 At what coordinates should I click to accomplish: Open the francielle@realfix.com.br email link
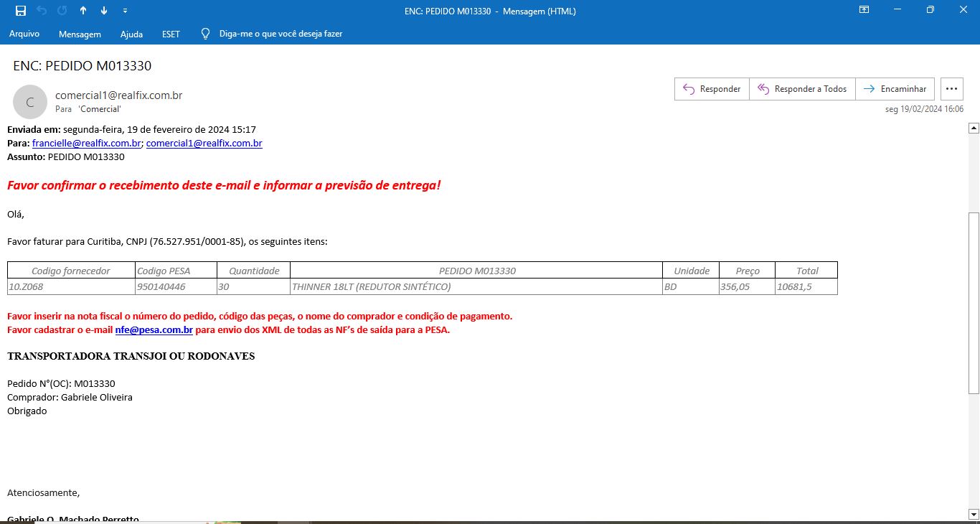coord(86,143)
